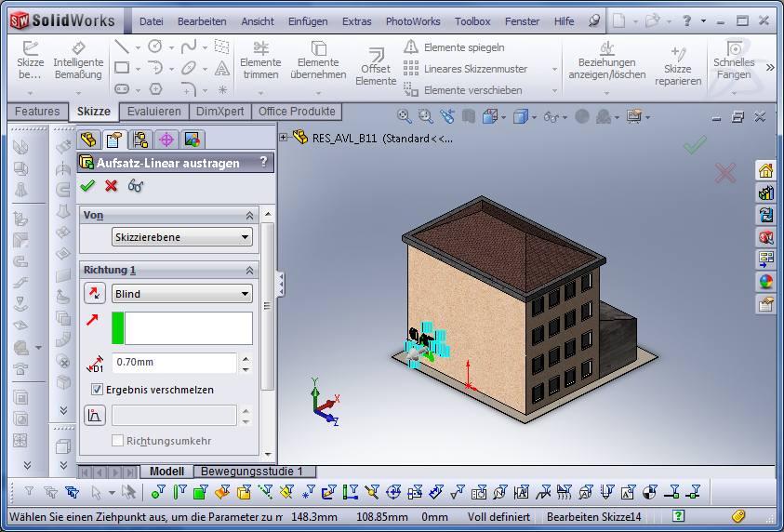Switch to the Evaluieren tab
Viewport: 784px width, 532px height.
154,112
